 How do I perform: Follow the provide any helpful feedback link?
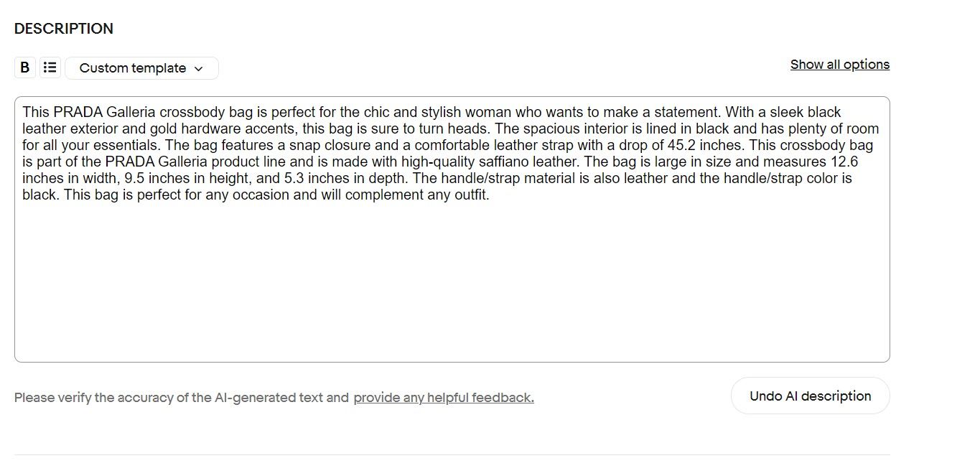(x=444, y=398)
